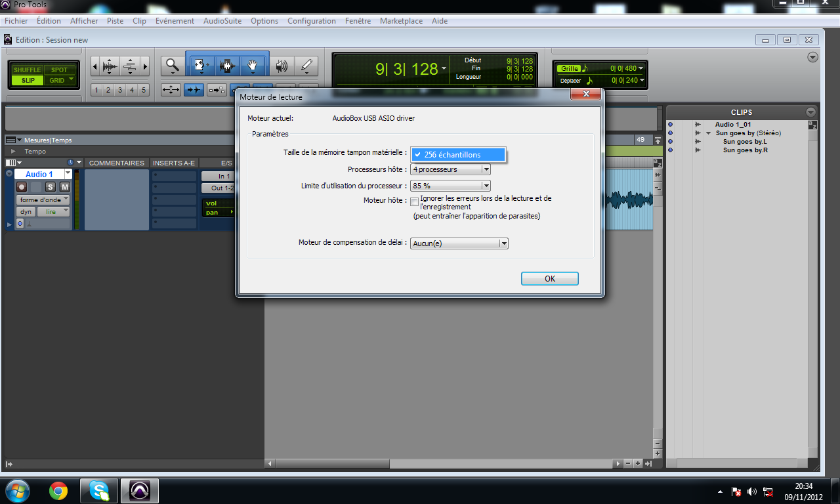
Task: Select the 256 échantillons buffer option
Action: (458, 155)
